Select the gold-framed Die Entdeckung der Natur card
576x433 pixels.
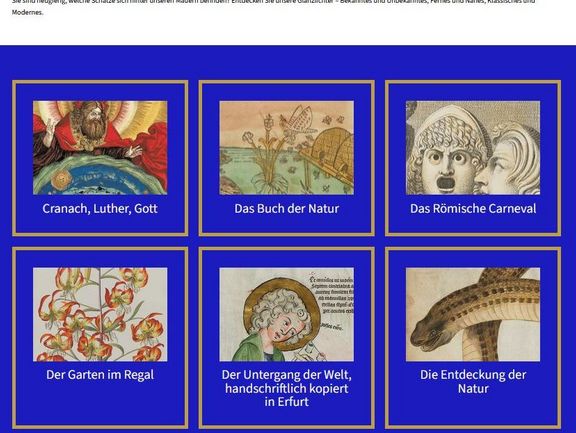tap(473, 338)
